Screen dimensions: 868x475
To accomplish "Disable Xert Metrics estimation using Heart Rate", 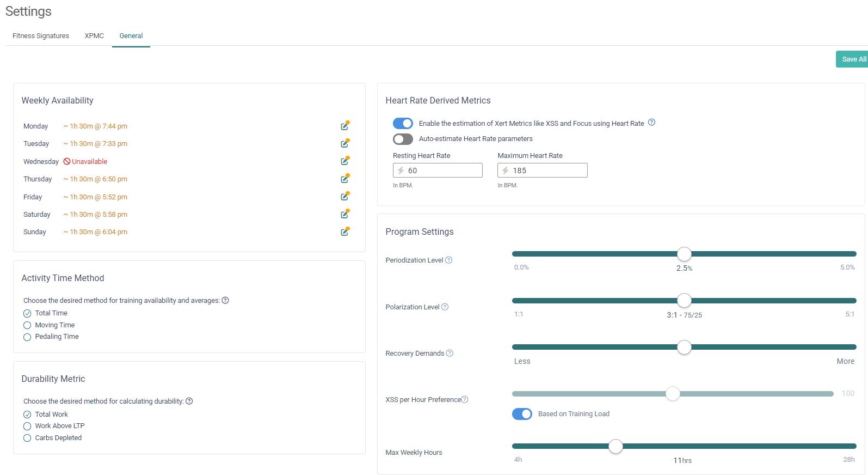I will pos(403,124).
